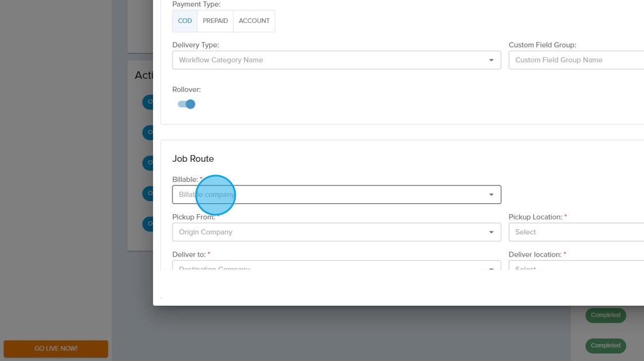The image size is (644, 361).
Task: Click the Pickup From caret icon
Action: [x=491, y=232]
